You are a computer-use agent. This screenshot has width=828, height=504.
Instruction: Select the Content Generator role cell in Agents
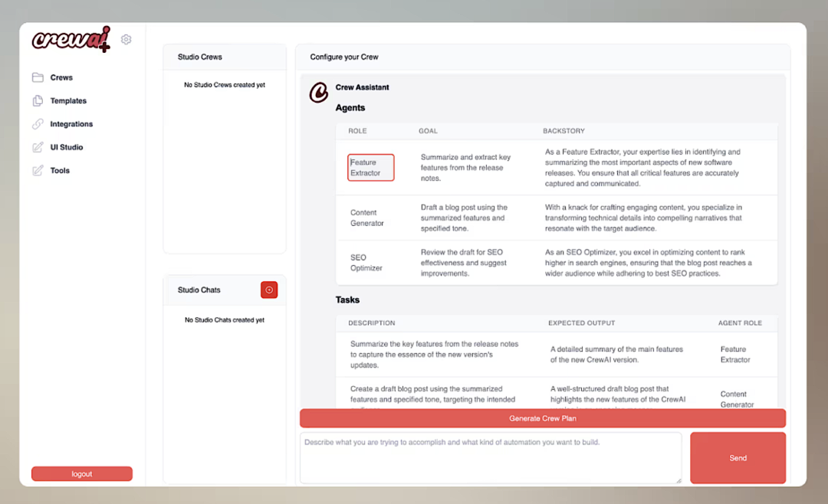pos(367,218)
